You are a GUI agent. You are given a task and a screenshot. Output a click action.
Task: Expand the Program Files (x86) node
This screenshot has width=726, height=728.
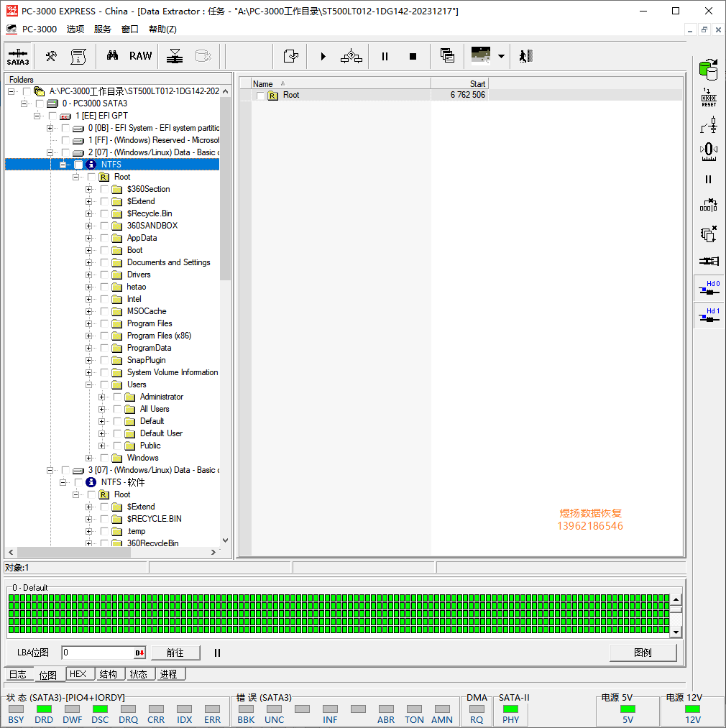[x=88, y=336]
